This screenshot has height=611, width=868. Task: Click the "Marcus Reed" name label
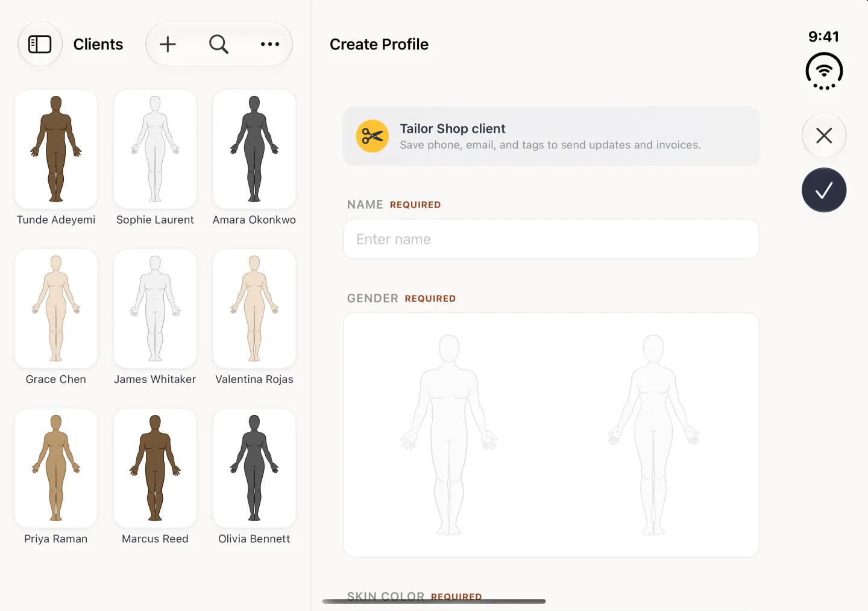tap(155, 539)
